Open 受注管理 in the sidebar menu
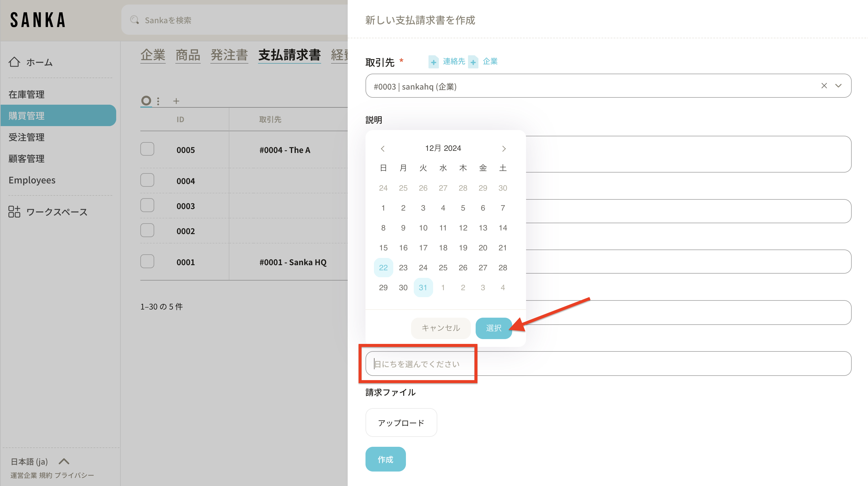The image size is (868, 486). pos(27,137)
